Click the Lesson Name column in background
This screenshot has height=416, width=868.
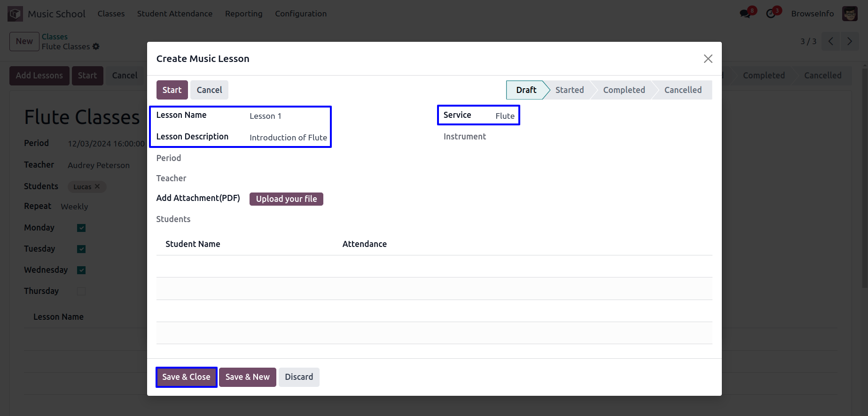pyautogui.click(x=58, y=317)
